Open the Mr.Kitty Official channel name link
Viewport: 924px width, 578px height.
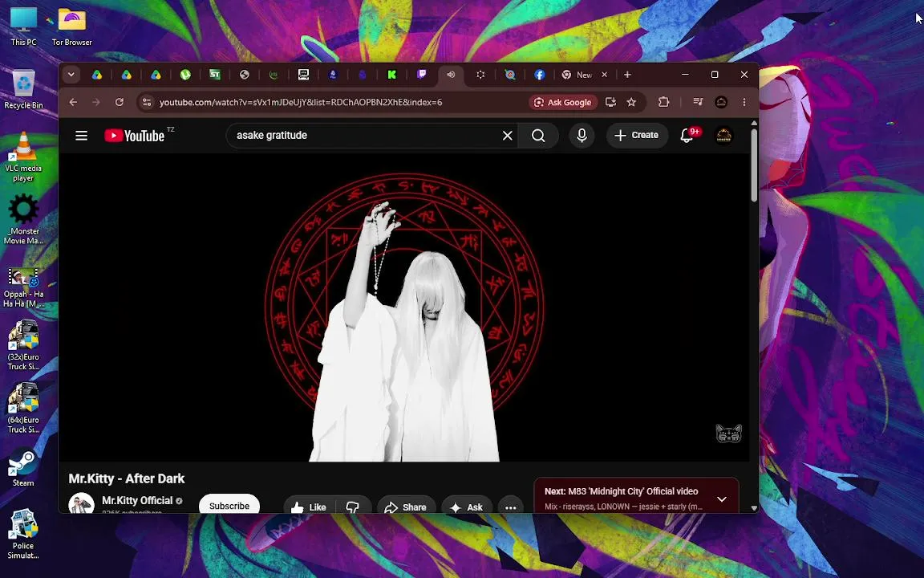click(137, 501)
